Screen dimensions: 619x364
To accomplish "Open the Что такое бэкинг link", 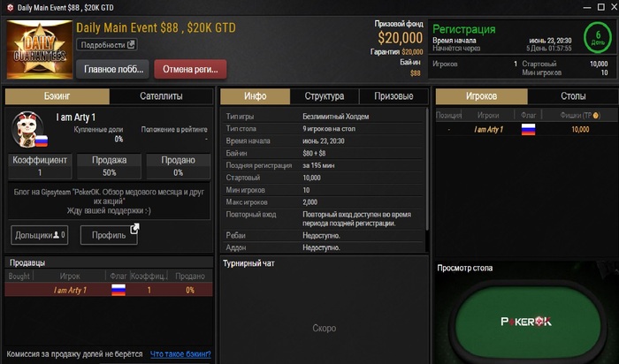I will 180,354.
